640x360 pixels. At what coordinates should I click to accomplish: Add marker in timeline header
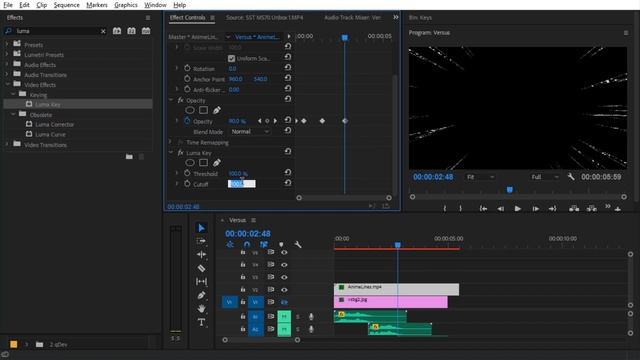pos(281,244)
